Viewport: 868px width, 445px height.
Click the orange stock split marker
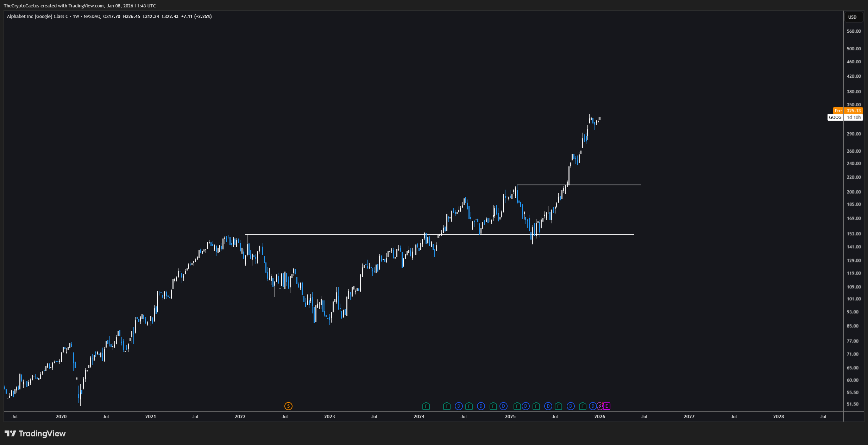(x=288, y=406)
